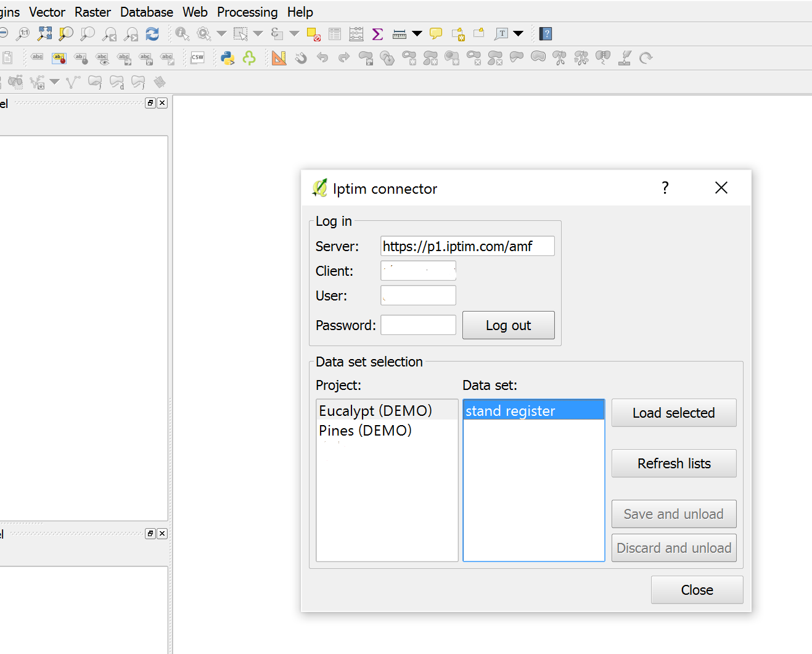Select the Pines (DEMO) project

(x=365, y=430)
